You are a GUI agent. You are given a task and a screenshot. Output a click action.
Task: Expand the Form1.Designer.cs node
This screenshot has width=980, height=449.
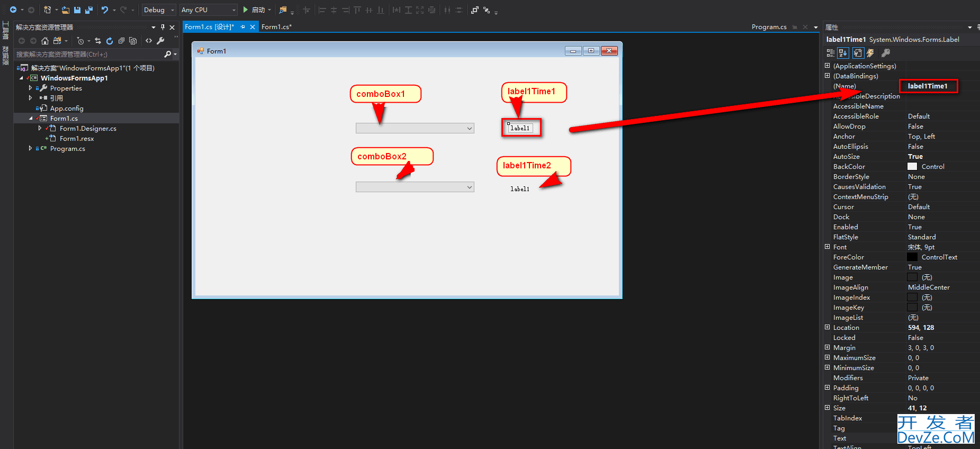(x=40, y=128)
